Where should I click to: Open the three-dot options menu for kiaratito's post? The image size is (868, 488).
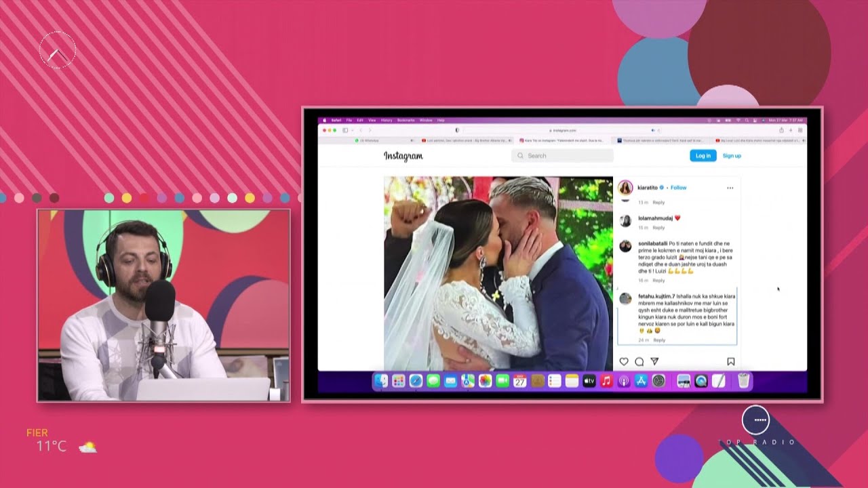click(x=730, y=188)
